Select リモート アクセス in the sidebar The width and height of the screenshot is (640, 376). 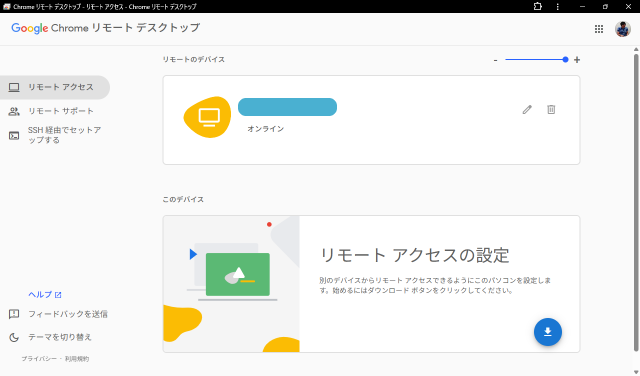point(55,87)
